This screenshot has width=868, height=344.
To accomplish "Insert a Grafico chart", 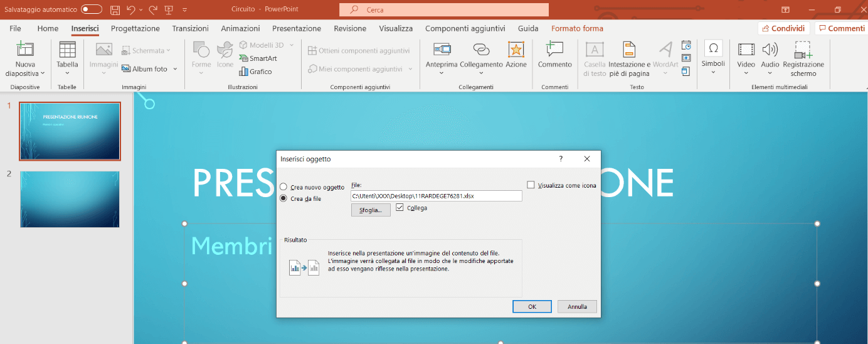I will 255,71.
